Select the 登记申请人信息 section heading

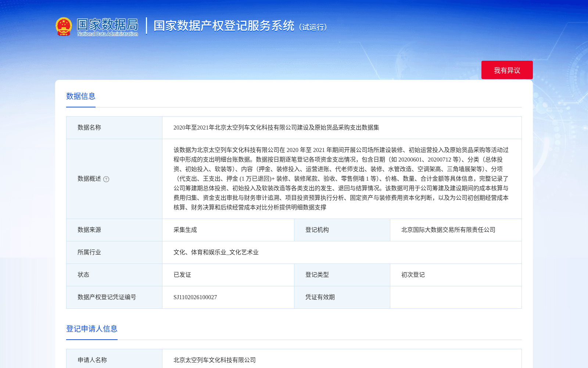pos(92,329)
